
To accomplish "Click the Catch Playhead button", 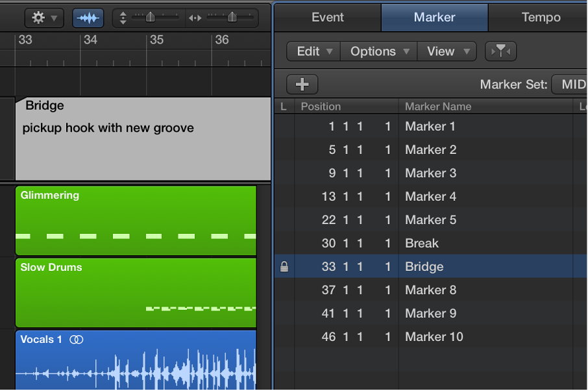I will 500,51.
